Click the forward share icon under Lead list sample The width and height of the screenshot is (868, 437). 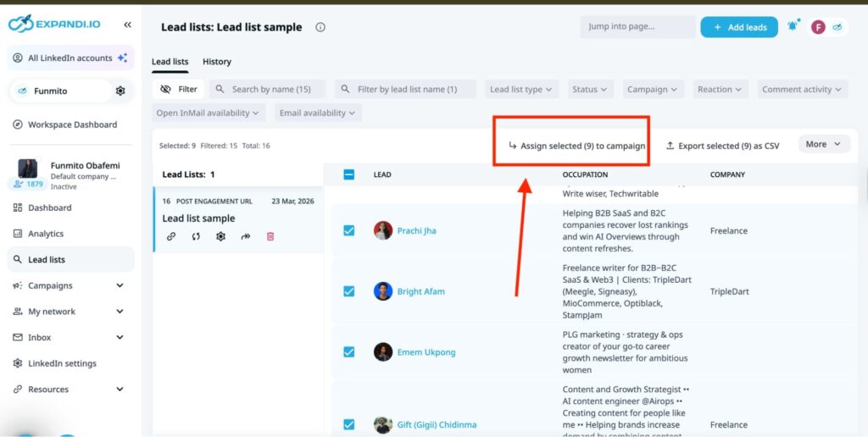point(246,236)
